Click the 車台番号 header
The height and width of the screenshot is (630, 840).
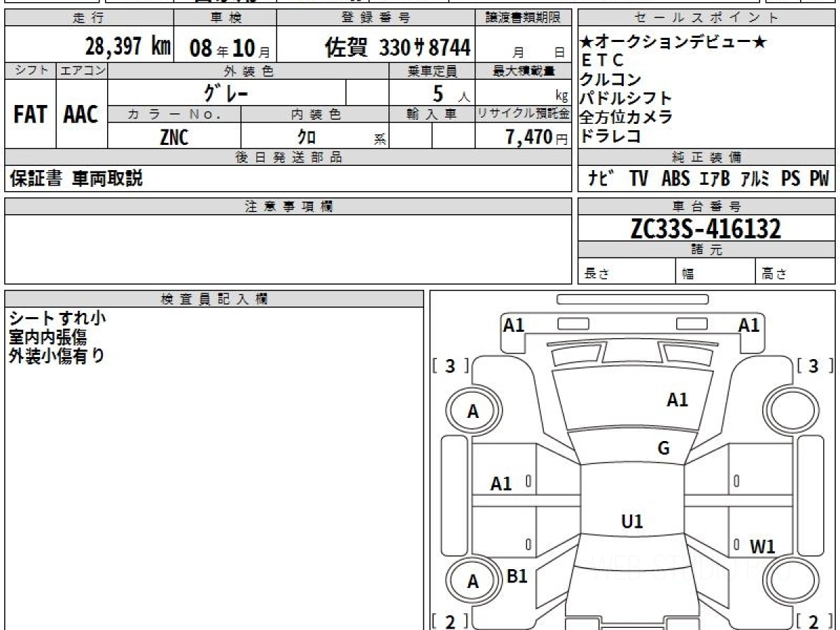click(706, 206)
